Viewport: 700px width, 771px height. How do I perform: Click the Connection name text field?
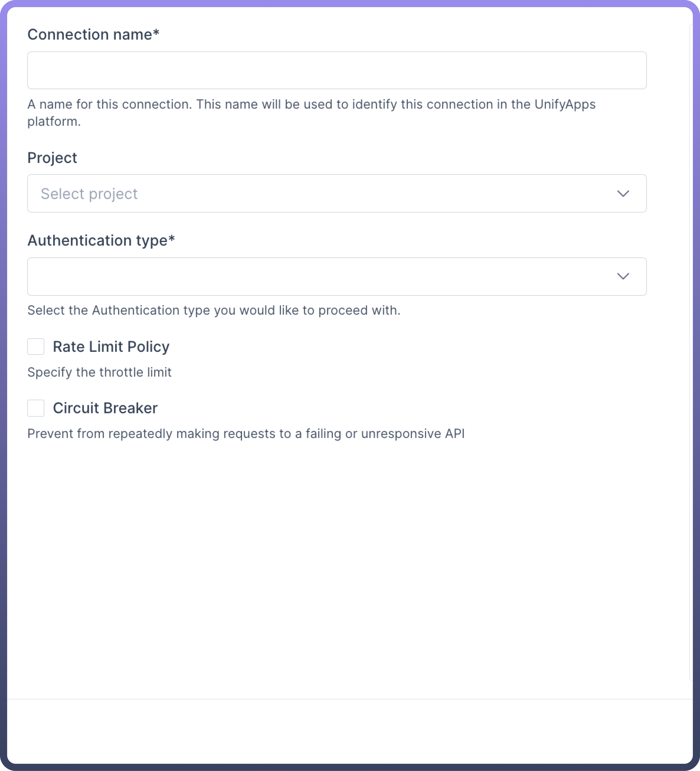pos(336,70)
